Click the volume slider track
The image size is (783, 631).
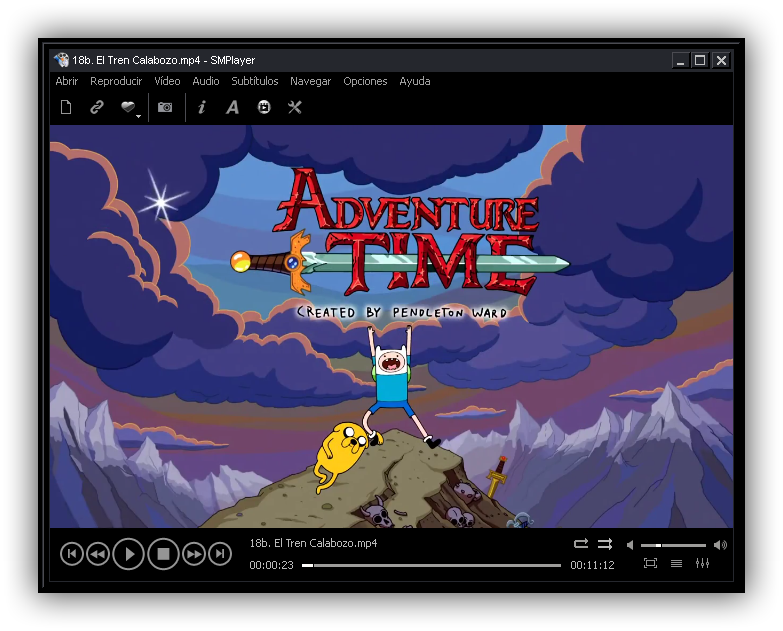click(x=673, y=545)
